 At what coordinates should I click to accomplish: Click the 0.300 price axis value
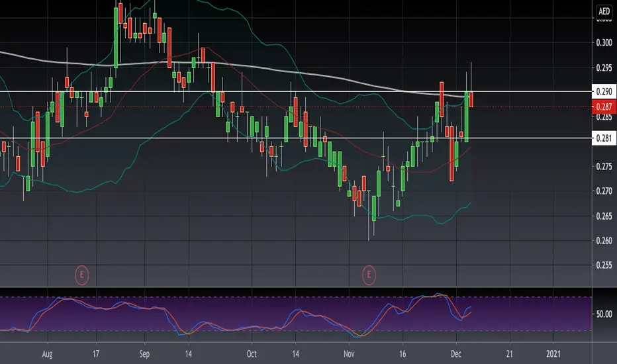click(604, 42)
